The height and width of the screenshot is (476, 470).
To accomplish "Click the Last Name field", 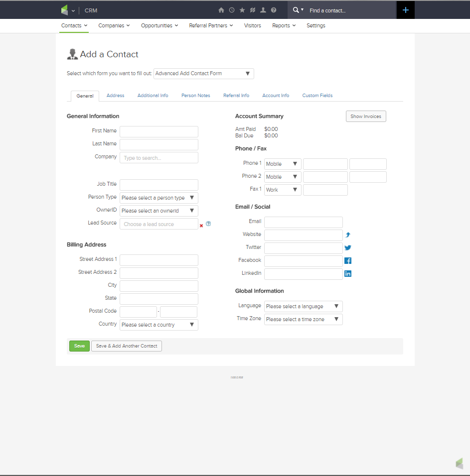I will pos(159,144).
